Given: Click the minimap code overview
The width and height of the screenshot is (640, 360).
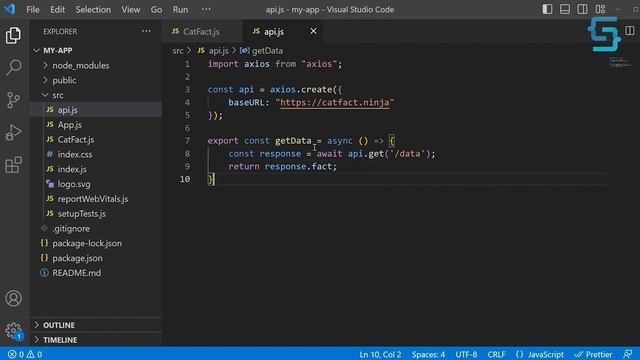Looking at the screenshot, I should [x=620, y=62].
